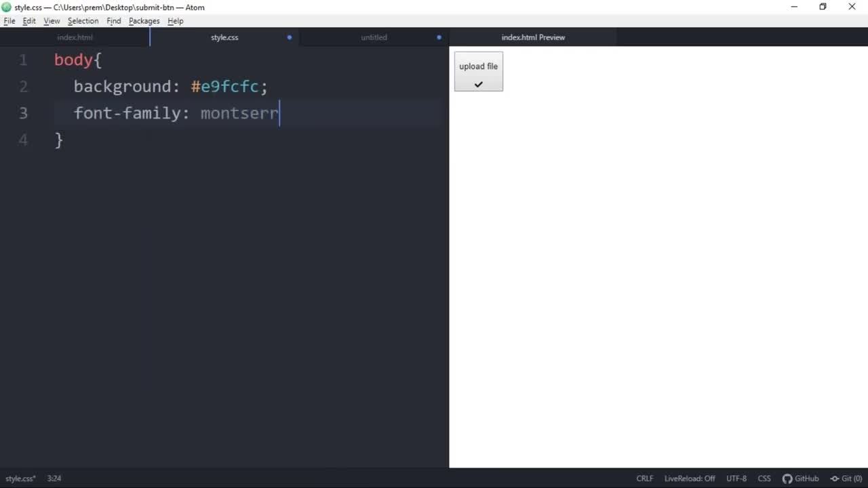Click line number 4 in the gutter
This screenshot has height=488, width=868.
point(23,140)
